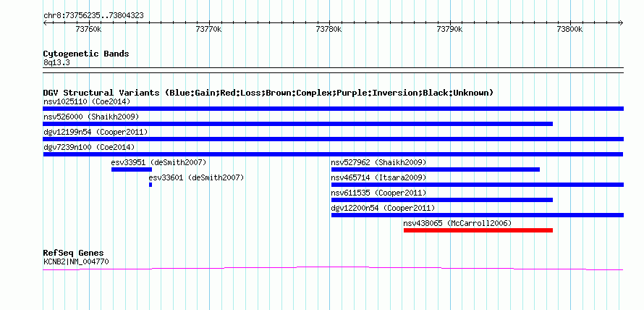Viewport: 644px width, 310px height.
Task: Select the nsv526000 (Shaikh2009) gain bar
Action: click(298, 124)
